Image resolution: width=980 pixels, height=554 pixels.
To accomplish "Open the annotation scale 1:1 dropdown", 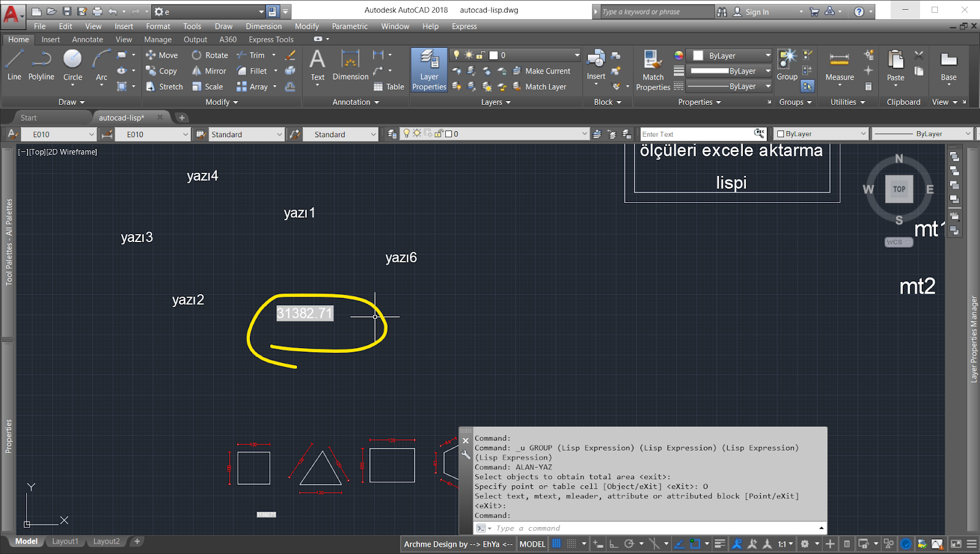I will click(x=786, y=544).
